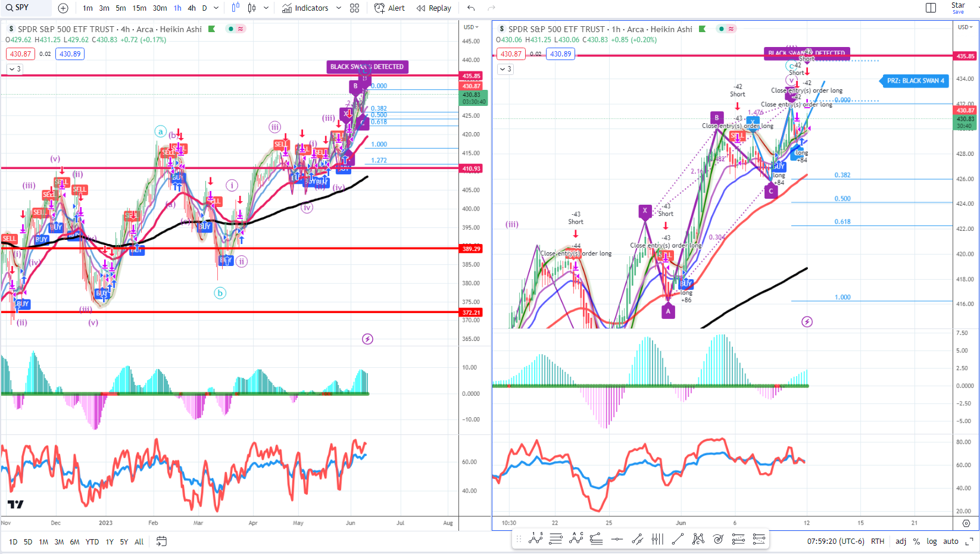Click the left chart 430.87 sell button

[x=20, y=54]
